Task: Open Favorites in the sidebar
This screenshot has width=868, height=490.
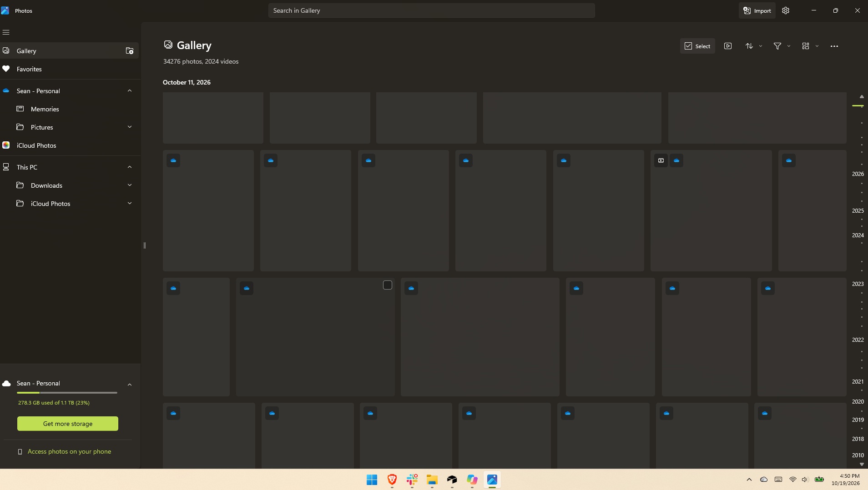Action: coord(69,69)
